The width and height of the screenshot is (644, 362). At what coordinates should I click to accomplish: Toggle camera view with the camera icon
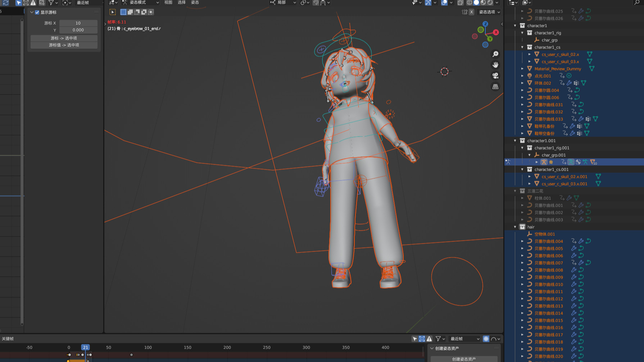coord(495,76)
